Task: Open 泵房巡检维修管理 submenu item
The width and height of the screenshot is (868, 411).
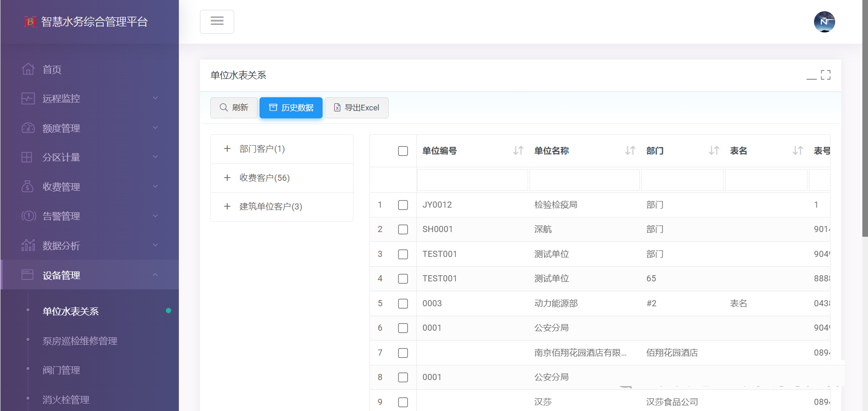Action: click(80, 341)
